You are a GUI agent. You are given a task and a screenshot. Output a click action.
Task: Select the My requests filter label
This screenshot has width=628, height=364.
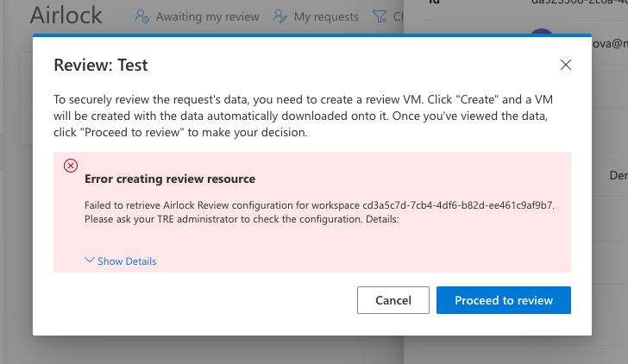[326, 16]
